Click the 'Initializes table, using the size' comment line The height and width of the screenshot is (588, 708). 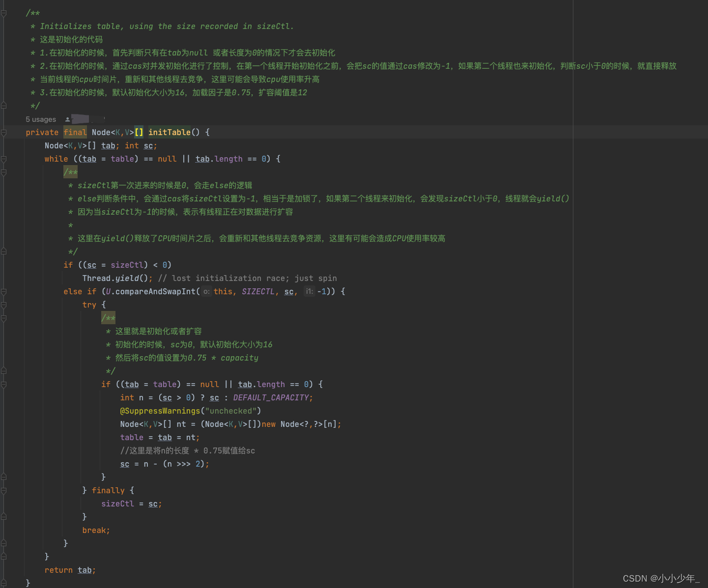pyautogui.click(x=167, y=26)
